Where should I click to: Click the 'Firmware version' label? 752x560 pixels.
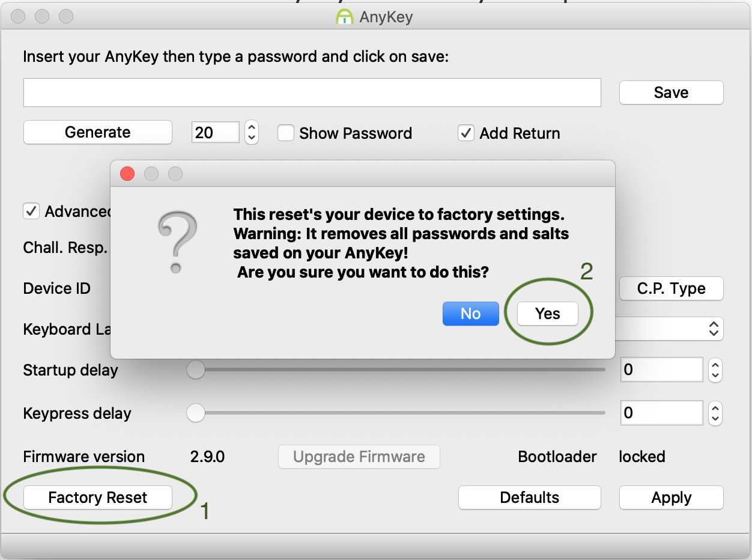(84, 457)
